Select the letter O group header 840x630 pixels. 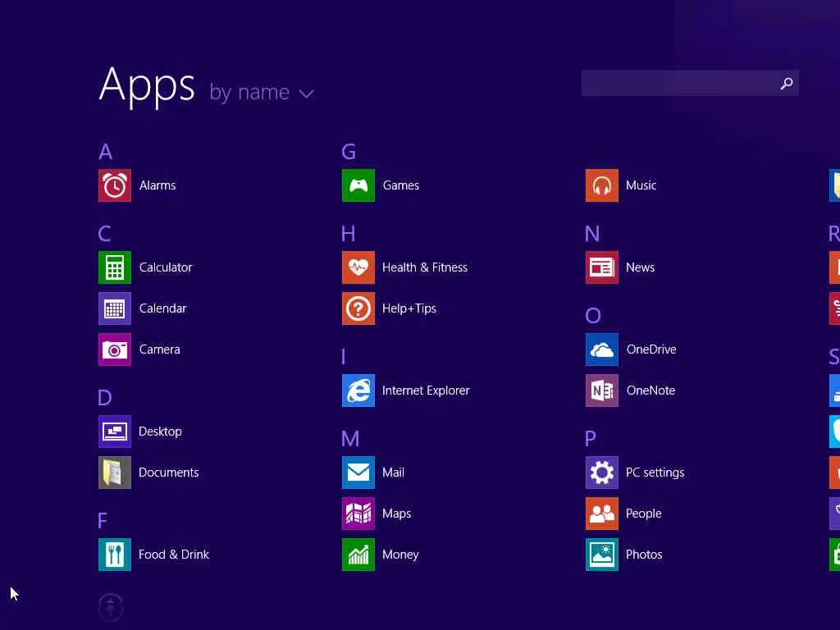pos(593,316)
